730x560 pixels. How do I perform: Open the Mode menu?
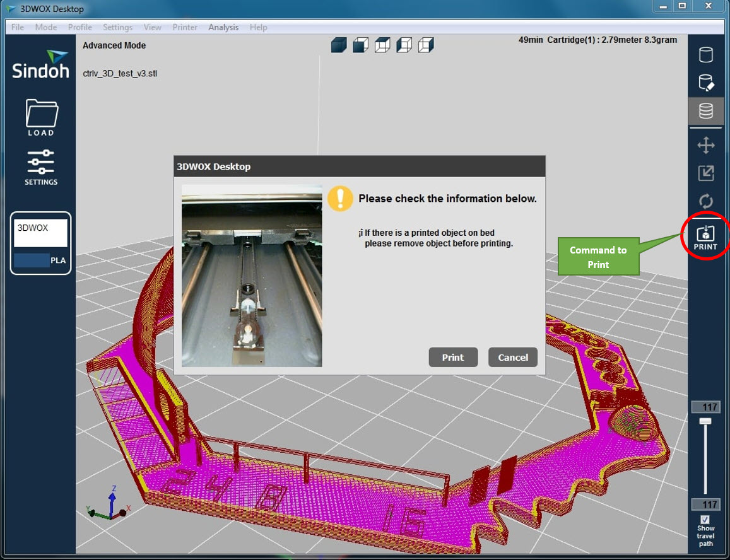click(x=46, y=28)
